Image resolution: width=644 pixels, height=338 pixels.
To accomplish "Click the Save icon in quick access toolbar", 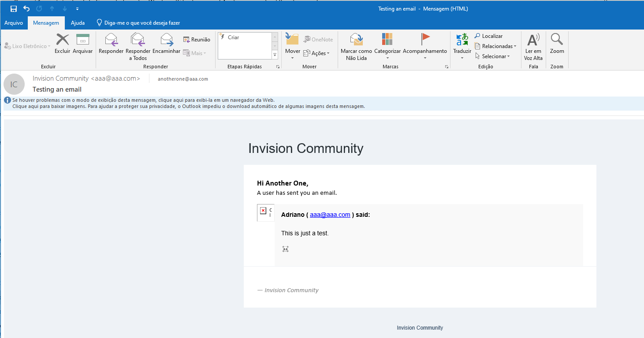I will point(14,9).
